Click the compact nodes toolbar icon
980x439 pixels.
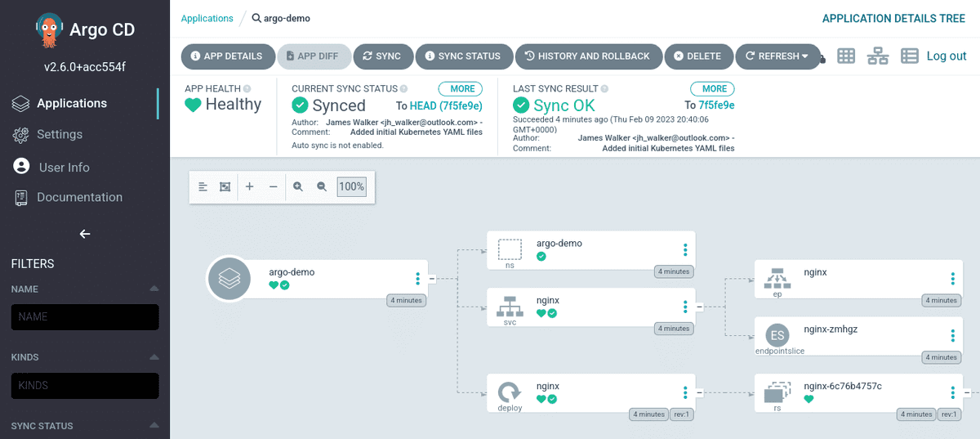pyautogui.click(x=203, y=186)
